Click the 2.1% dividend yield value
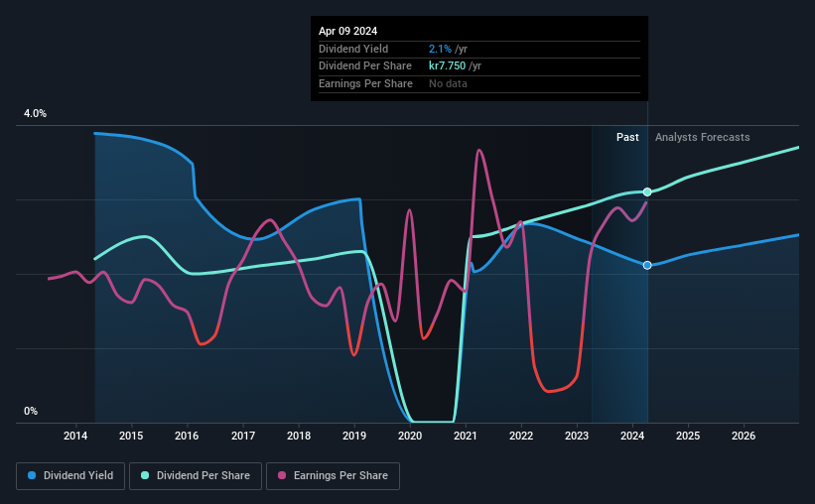The width and height of the screenshot is (815, 504). tap(440, 49)
